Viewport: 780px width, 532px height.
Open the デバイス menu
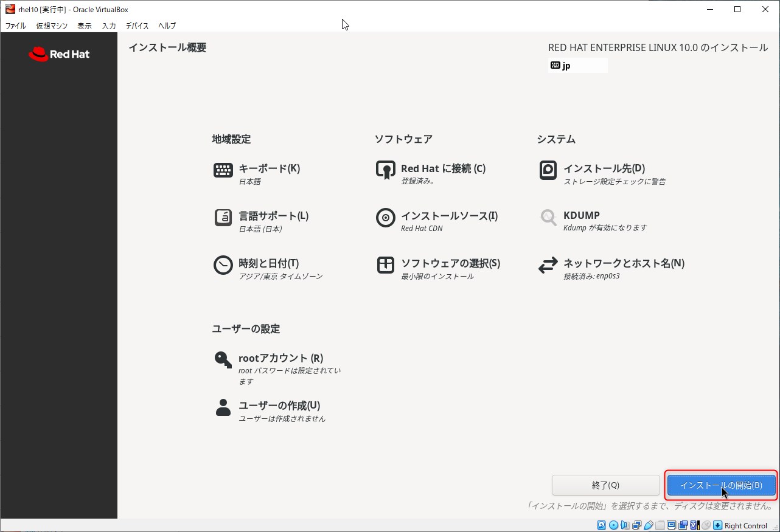click(x=137, y=26)
